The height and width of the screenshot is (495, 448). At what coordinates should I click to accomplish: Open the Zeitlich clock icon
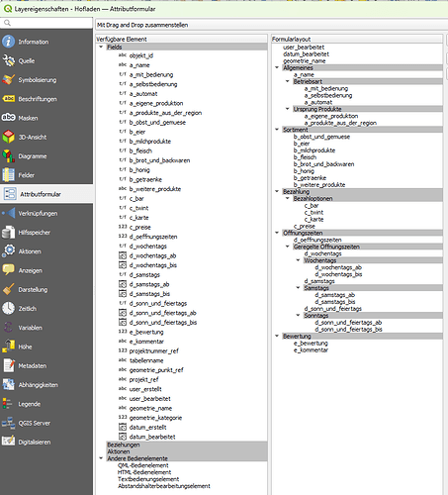(x=8, y=309)
